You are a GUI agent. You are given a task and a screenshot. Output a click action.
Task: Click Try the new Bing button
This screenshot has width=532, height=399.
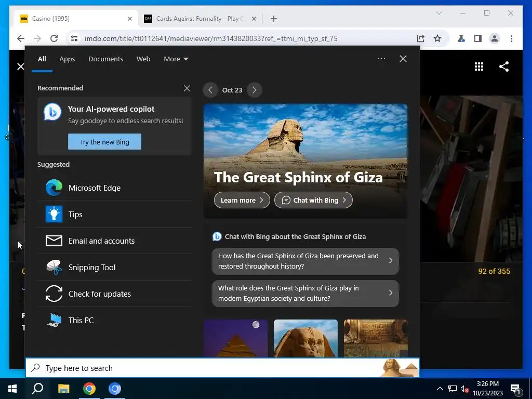click(104, 142)
